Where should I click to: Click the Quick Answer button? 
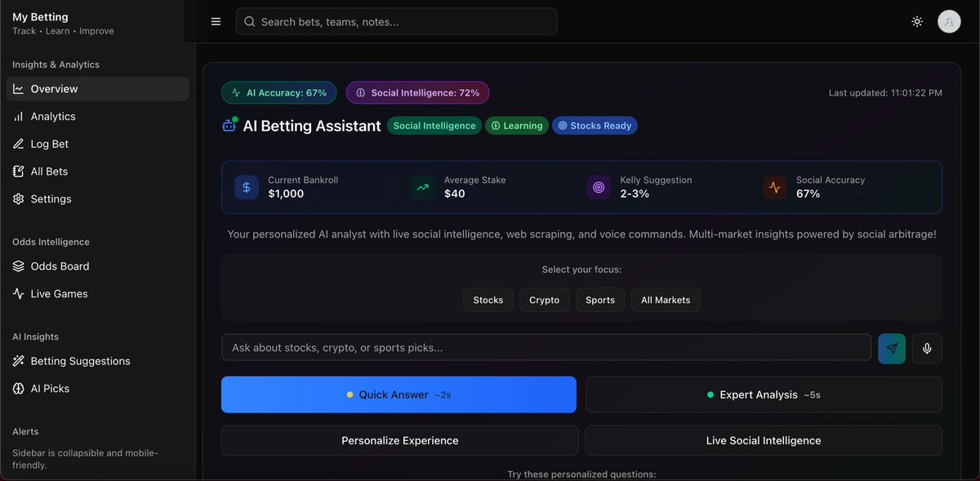pyautogui.click(x=399, y=394)
